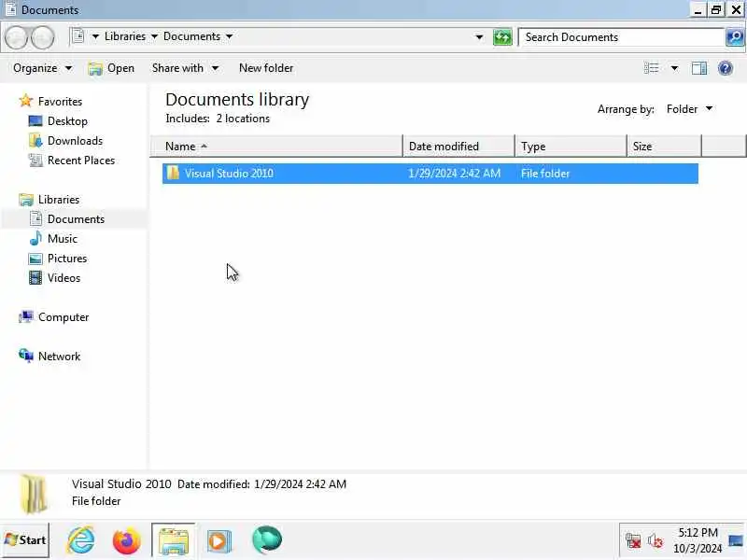
Task: Expand root breadcrumb arrow before Libraries
Action: [95, 36]
